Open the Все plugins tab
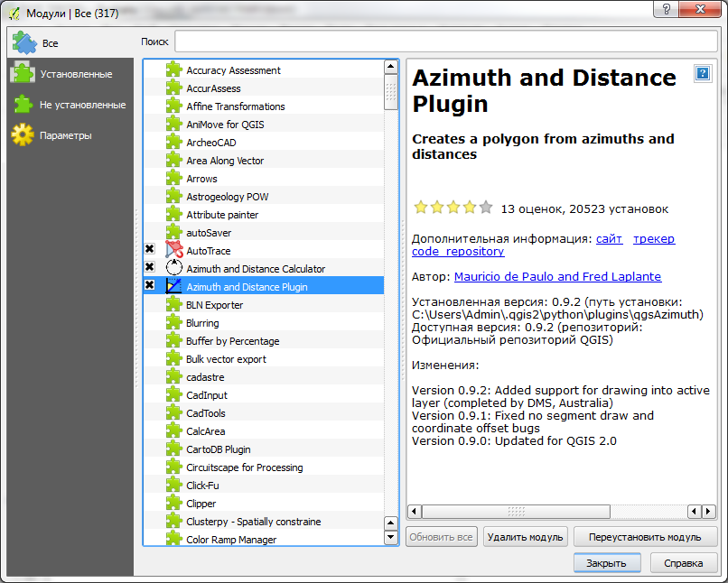The height and width of the screenshot is (583, 728). click(x=49, y=42)
